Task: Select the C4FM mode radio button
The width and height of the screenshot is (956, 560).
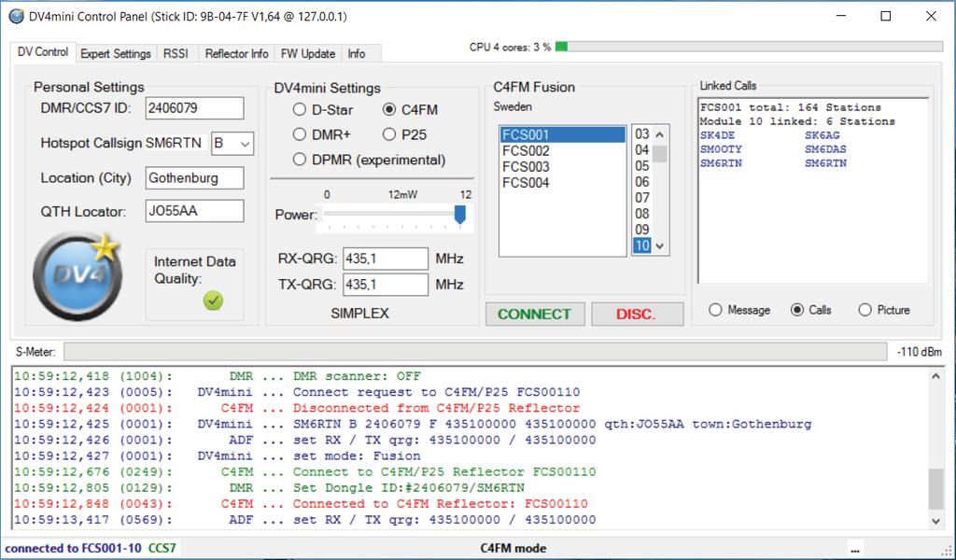Action: pos(389,110)
